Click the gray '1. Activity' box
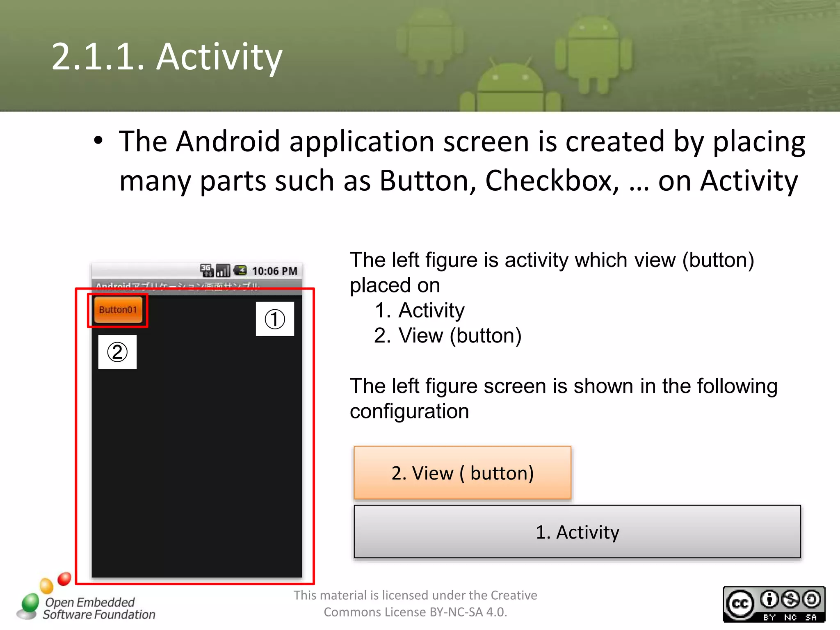840x630 pixels. [x=577, y=532]
